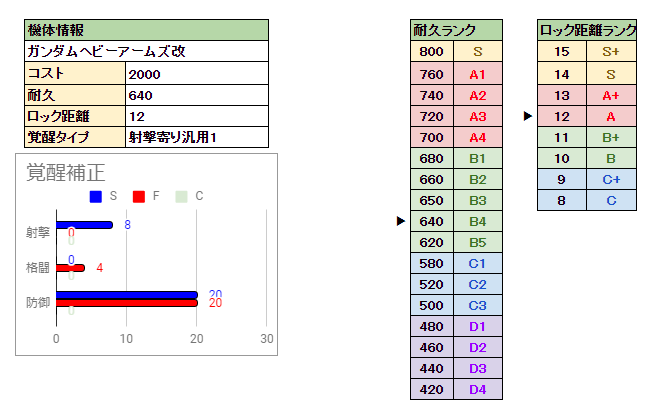
Task: Click the B1 rank cell
Action: pos(478,159)
